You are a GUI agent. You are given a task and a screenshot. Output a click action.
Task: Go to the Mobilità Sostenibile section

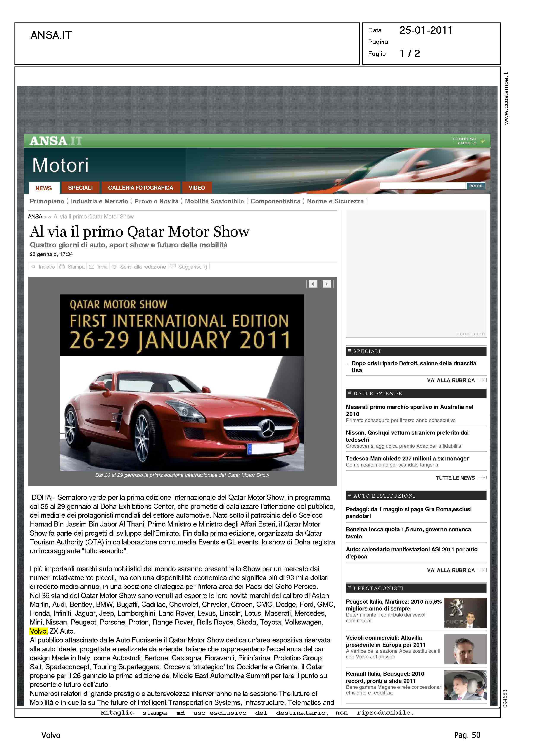214,201
